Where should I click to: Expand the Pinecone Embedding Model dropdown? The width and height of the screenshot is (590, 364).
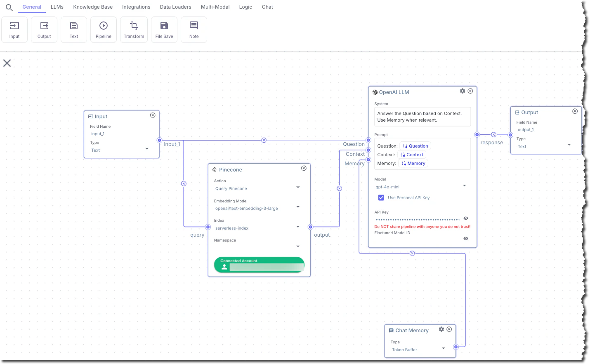(x=298, y=207)
